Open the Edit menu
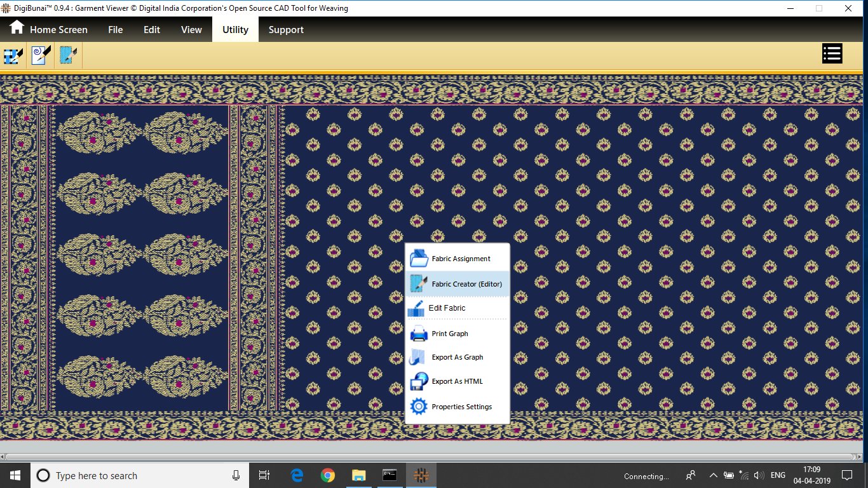 click(x=152, y=30)
